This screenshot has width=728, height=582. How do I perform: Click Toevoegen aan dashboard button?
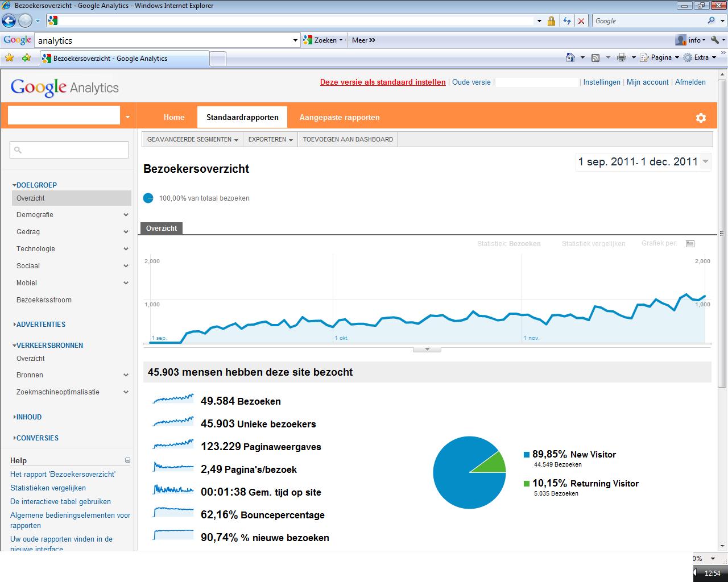pos(348,139)
